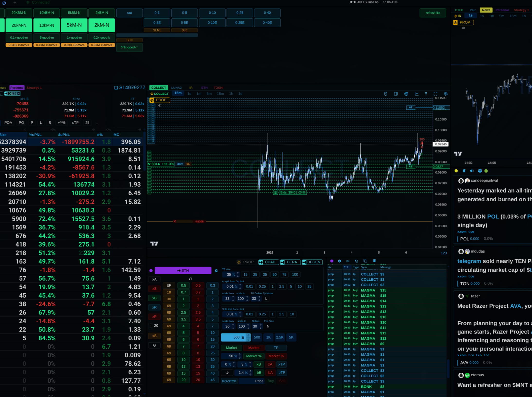This screenshot has height=397, width=532.
Task: Open the COLLECT symbol selector on chart
Action: (x=160, y=94)
